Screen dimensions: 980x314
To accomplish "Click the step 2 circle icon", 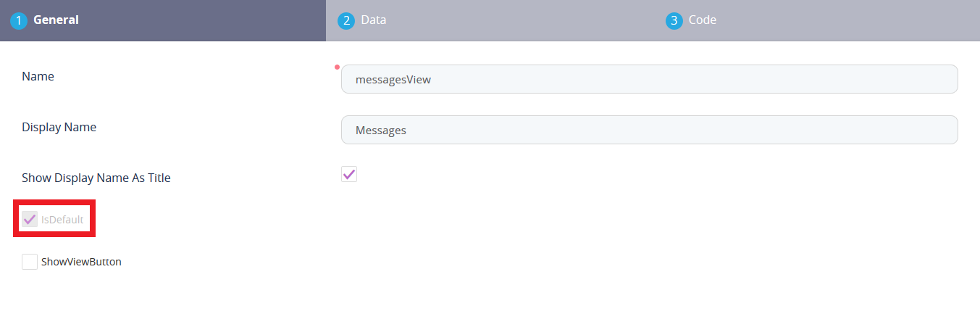I will 346,20.
